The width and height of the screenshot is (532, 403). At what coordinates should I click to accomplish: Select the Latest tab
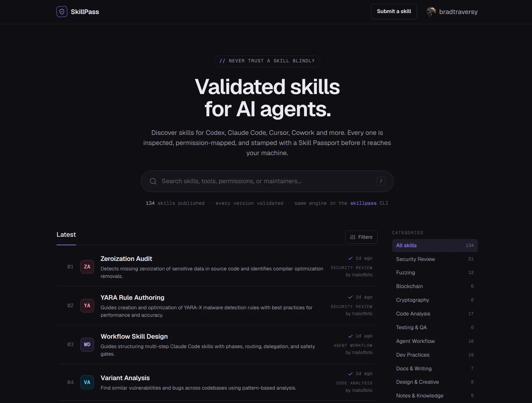click(x=66, y=234)
